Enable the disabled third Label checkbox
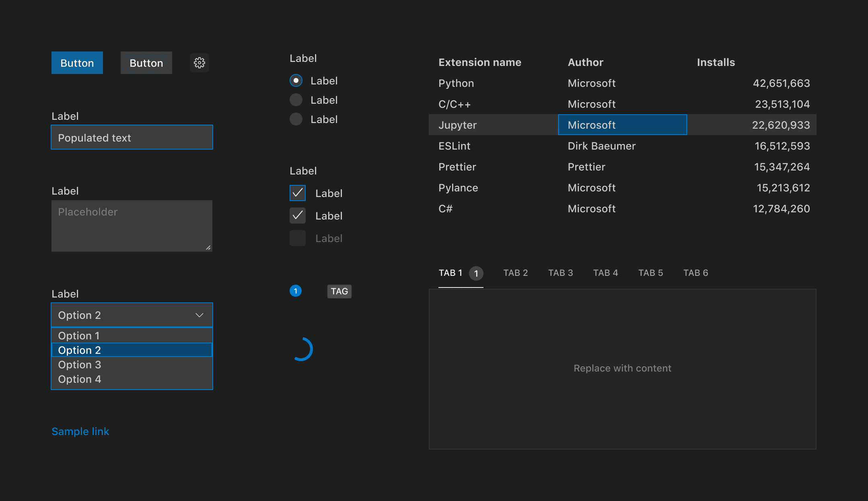This screenshot has height=501, width=868. 297,238
